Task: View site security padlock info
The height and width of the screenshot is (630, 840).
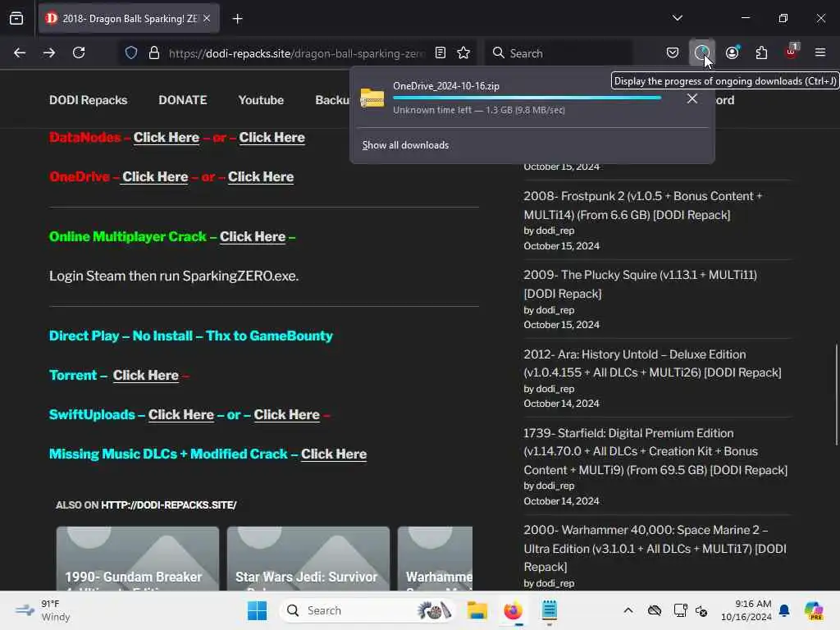Action: (154, 53)
